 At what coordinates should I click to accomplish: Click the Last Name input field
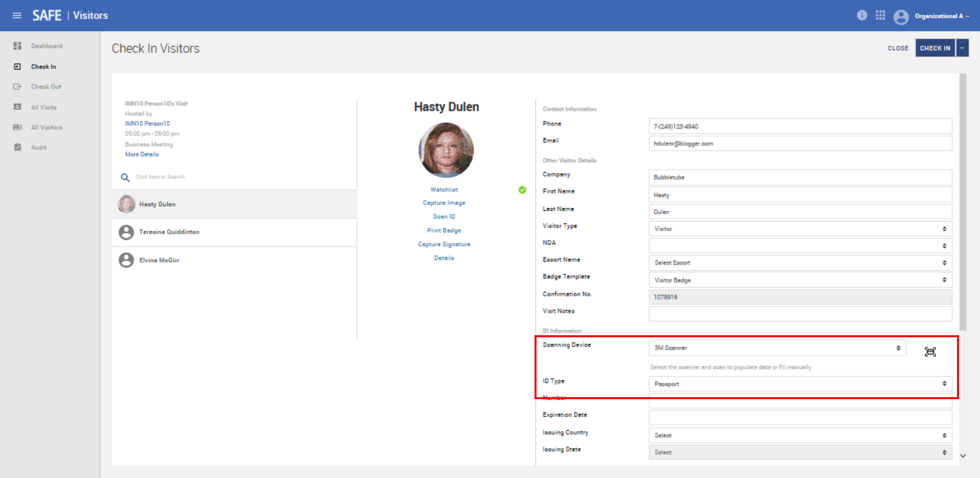[800, 212]
